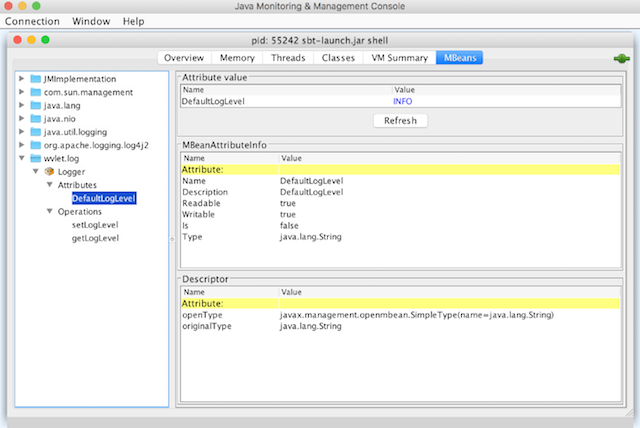
Task: Click the java.util.logging folder icon
Action: point(36,132)
